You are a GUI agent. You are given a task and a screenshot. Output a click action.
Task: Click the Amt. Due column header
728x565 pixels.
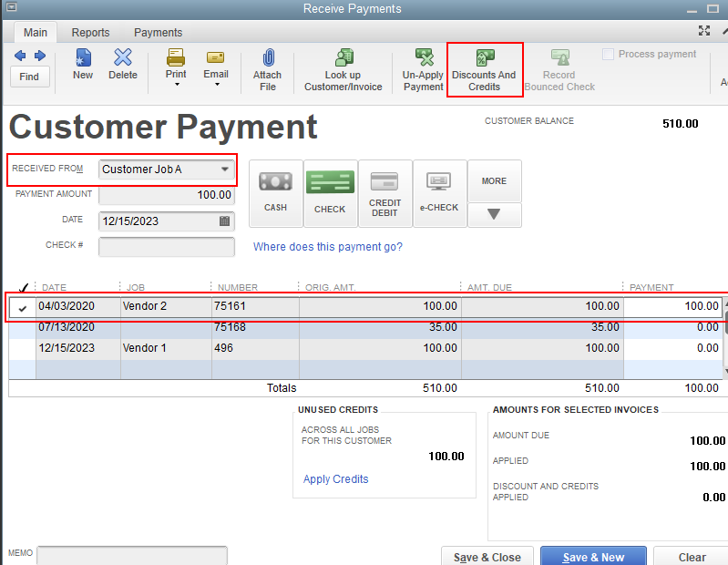pos(489,287)
